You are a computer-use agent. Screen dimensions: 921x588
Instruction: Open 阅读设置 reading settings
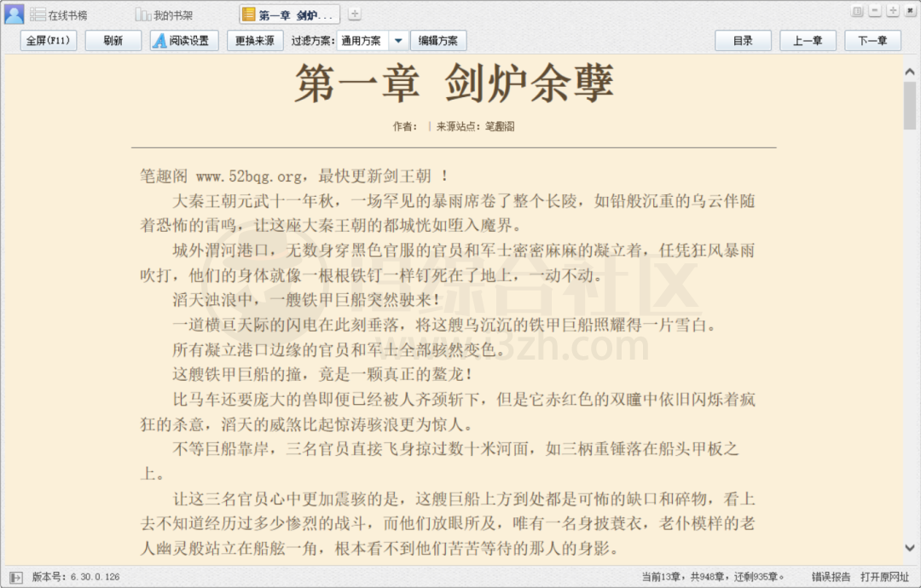184,41
